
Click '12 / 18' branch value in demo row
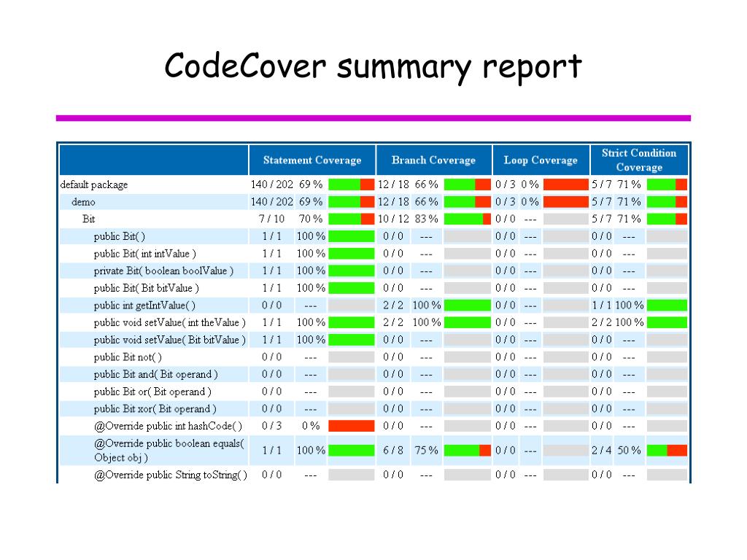pyautogui.click(x=393, y=202)
